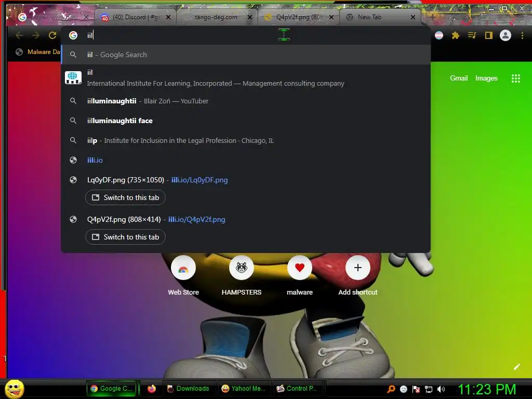Open the Extensions puzzle icon
Image resolution: width=532 pixels, height=399 pixels.
click(x=455, y=35)
